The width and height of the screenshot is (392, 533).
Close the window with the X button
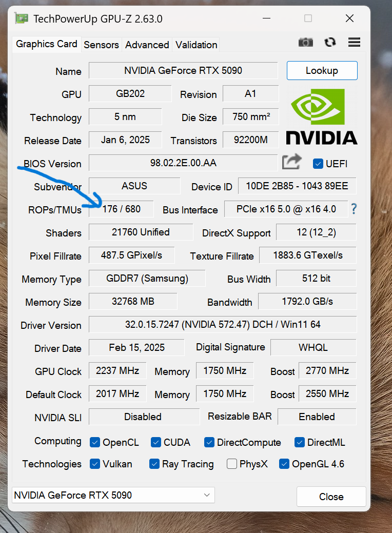pos(349,18)
